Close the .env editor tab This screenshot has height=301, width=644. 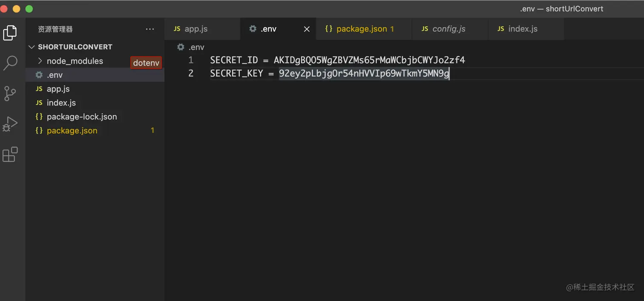307,29
